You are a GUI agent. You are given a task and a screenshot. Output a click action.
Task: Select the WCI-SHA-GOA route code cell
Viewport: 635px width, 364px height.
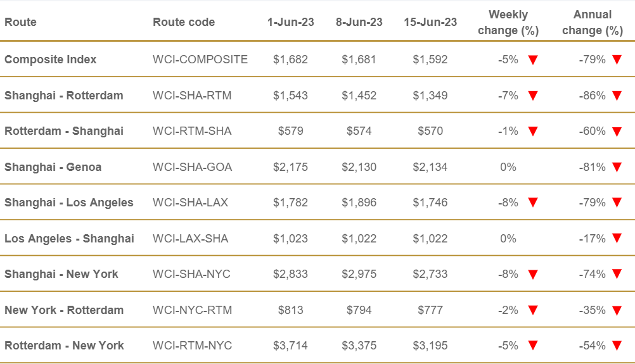pyautogui.click(x=193, y=167)
